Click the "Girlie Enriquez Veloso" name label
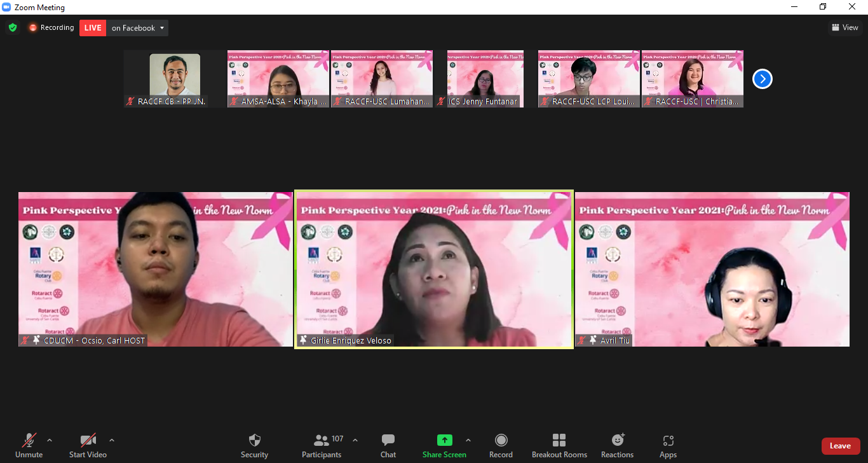Viewport: 868px width, 463px height. 351,341
